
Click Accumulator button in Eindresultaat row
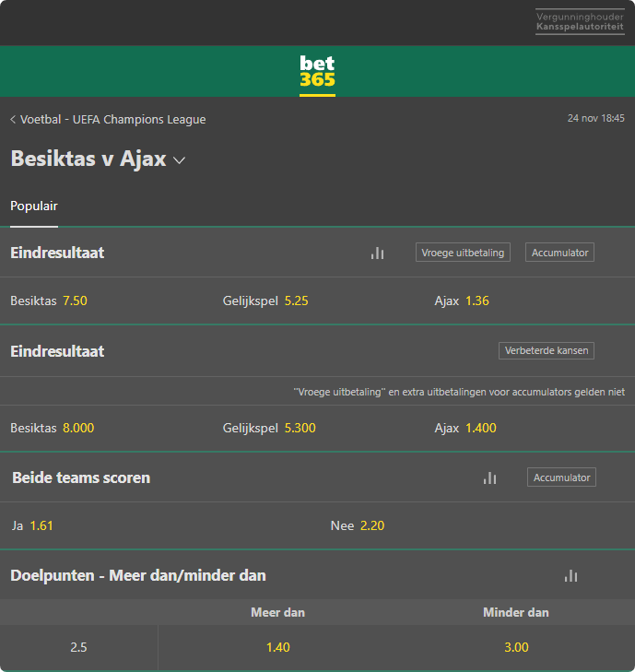click(x=559, y=253)
